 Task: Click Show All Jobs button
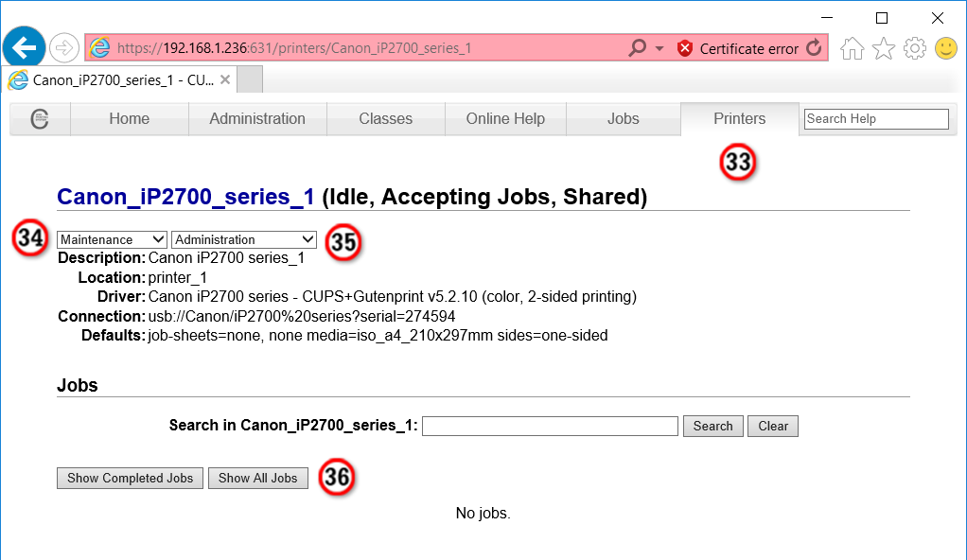coord(257,478)
